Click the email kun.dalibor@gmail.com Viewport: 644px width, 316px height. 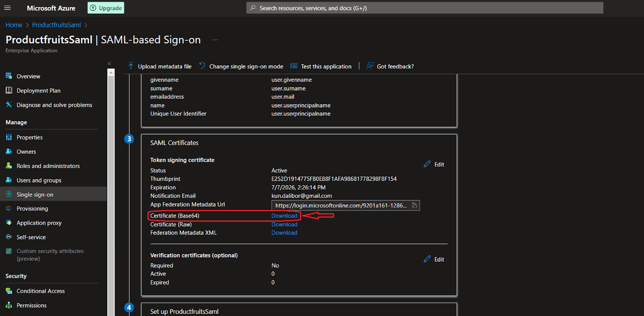pos(302,196)
